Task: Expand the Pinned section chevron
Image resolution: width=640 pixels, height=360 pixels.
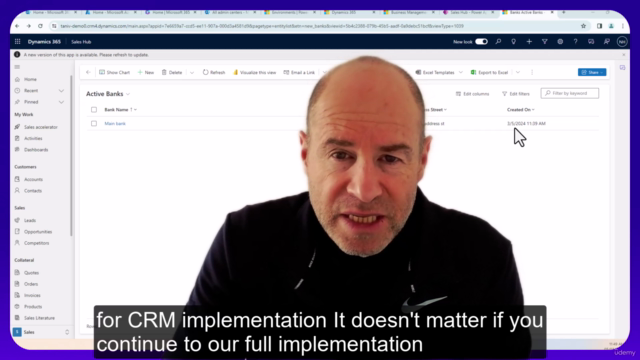Action: tap(61, 102)
